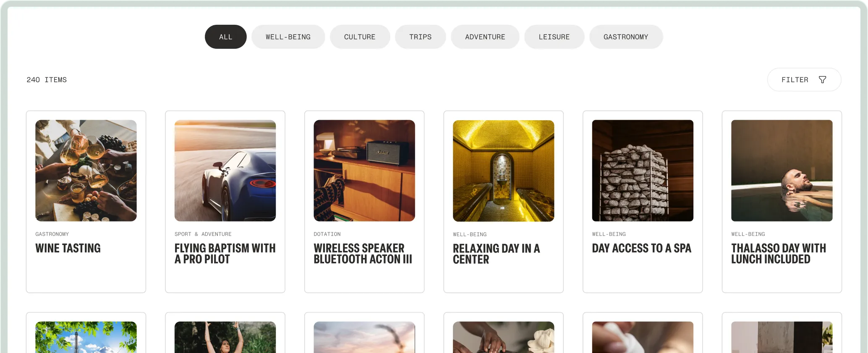Open the FILTER button
This screenshot has width=868, height=353.
tap(804, 80)
